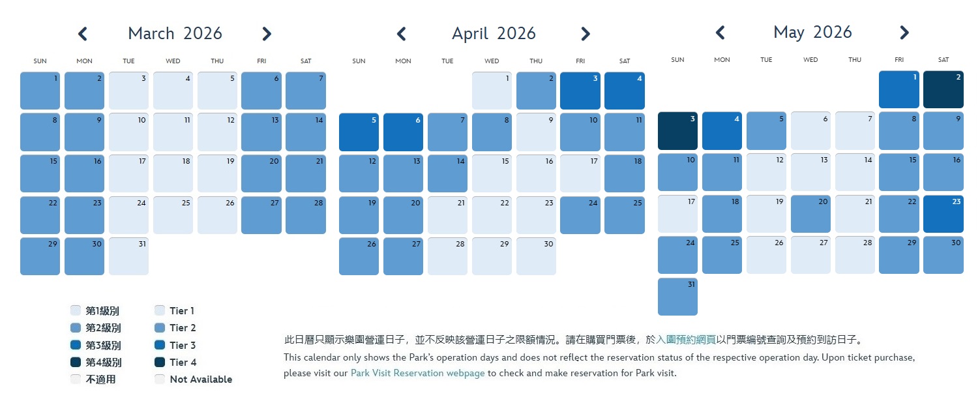
Task: Go to previous month from April 2026
Action: [402, 34]
